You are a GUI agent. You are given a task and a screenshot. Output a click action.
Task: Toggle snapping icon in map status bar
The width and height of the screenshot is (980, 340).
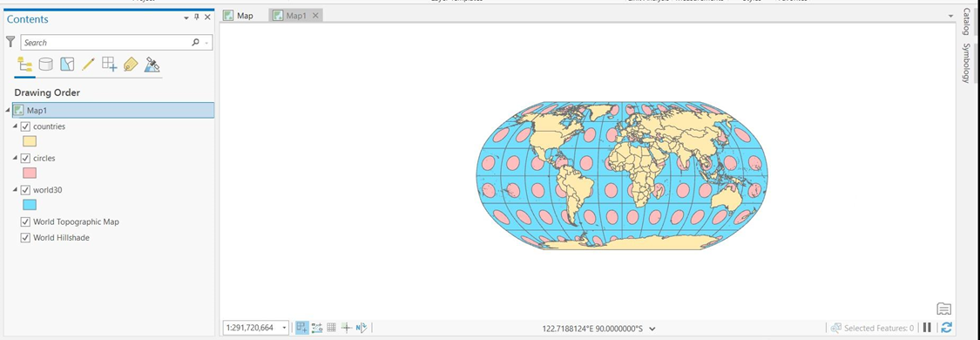point(302,328)
